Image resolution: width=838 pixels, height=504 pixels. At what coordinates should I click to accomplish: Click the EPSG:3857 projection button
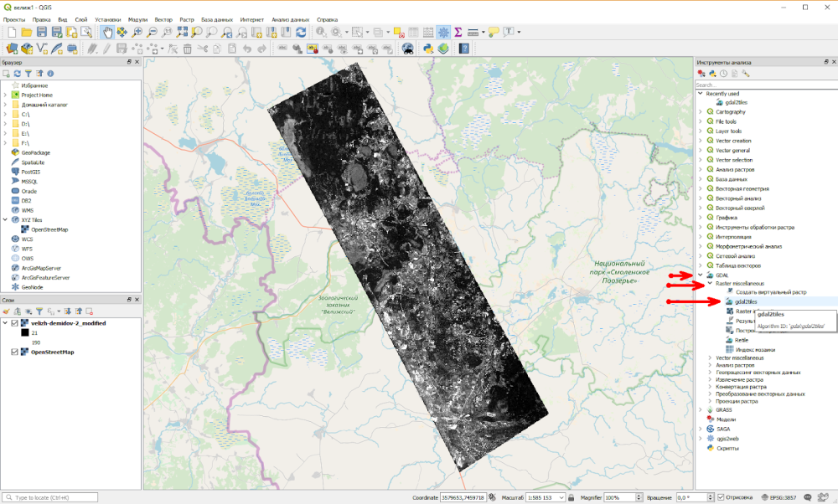pos(784,497)
